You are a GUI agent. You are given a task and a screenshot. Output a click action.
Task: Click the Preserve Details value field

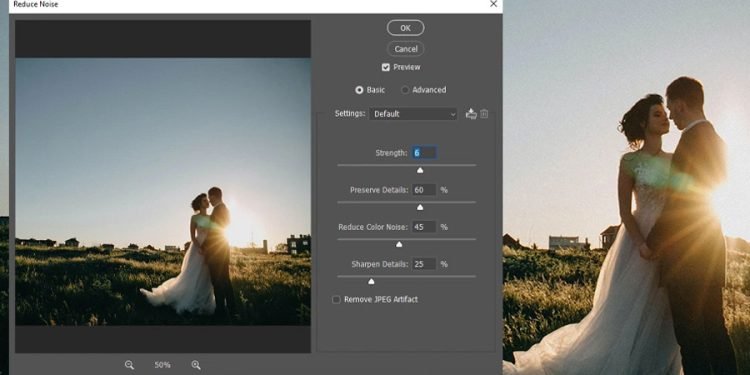[424, 190]
